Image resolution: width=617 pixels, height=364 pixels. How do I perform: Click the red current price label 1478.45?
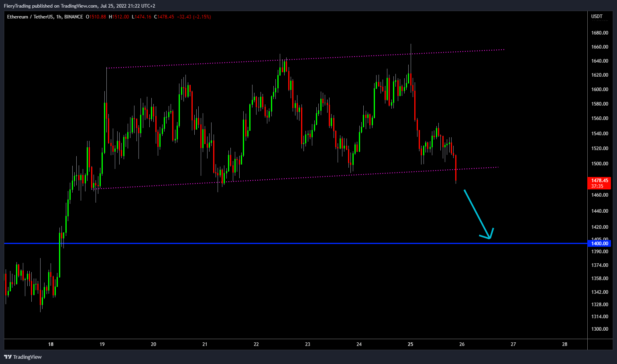[x=599, y=181]
